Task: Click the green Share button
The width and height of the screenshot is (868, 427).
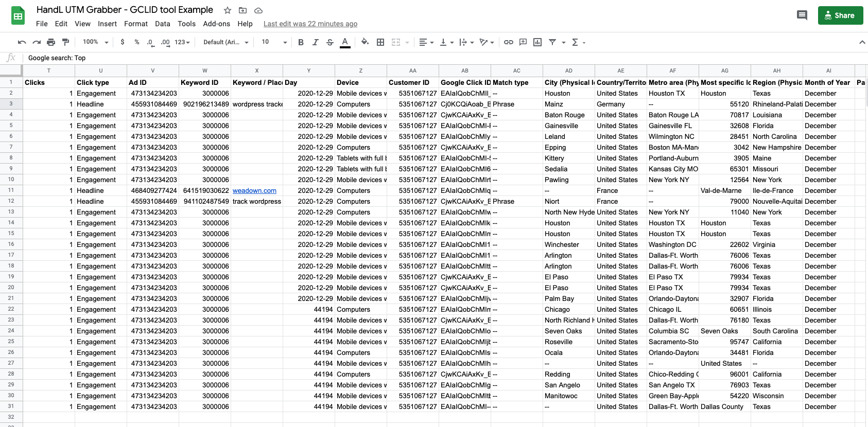Action: [840, 15]
